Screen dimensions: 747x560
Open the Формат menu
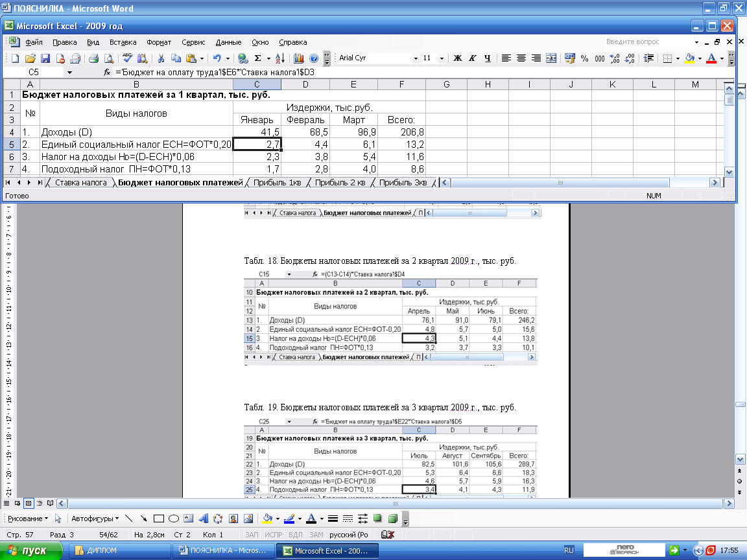pyautogui.click(x=159, y=42)
